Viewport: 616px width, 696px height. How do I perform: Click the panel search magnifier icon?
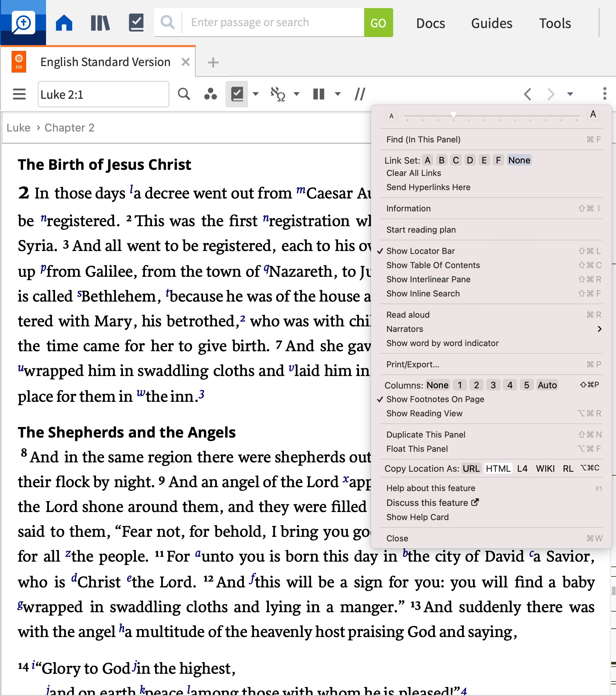pyautogui.click(x=184, y=94)
